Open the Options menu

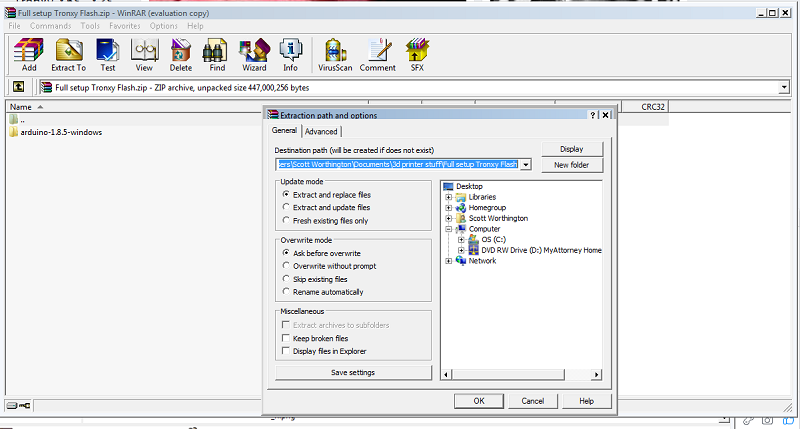[163, 26]
